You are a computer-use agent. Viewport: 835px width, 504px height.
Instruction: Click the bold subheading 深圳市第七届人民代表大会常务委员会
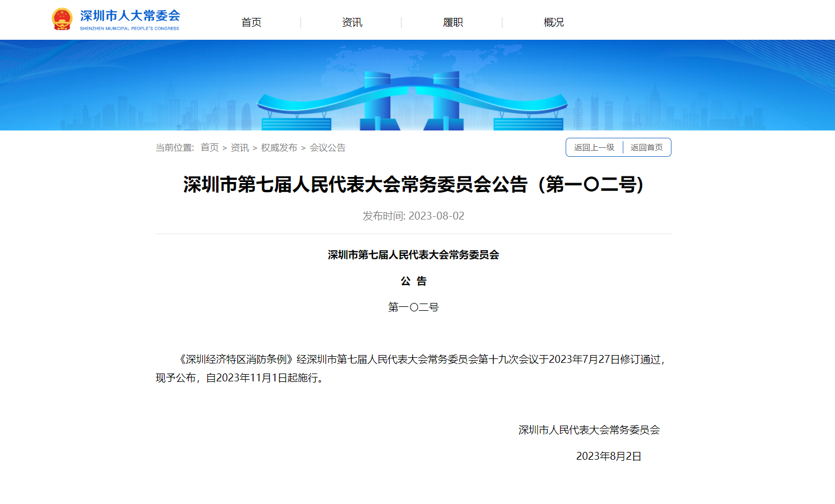pos(413,255)
